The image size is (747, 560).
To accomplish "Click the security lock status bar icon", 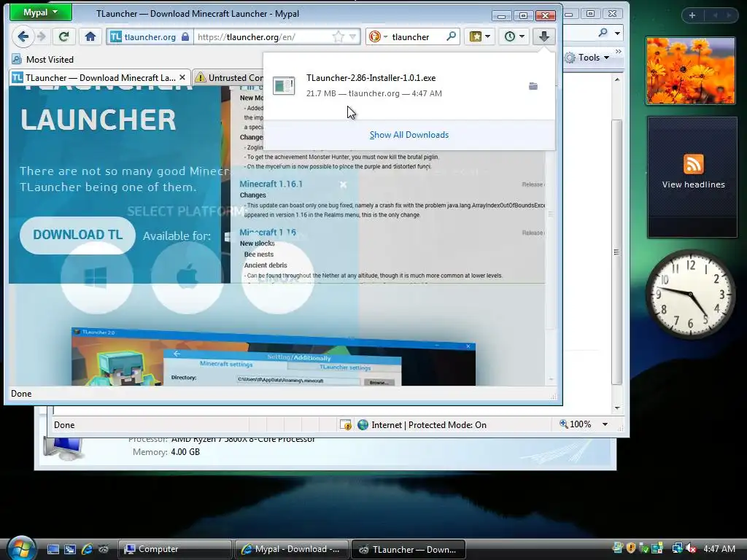I will 346,425.
